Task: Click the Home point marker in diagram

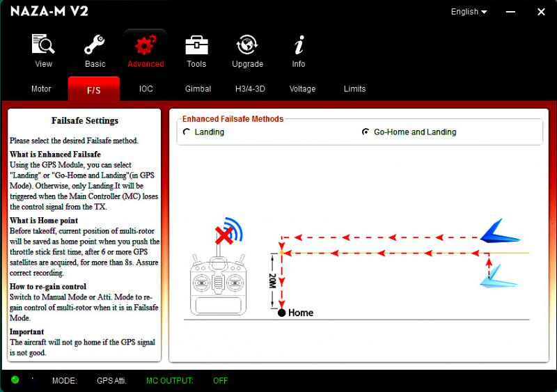Action: 281,313
